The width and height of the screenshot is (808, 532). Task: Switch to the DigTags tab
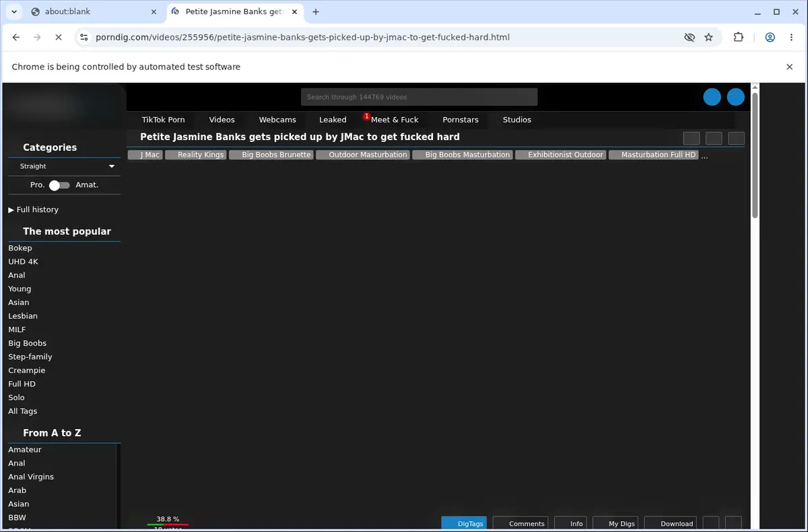click(x=463, y=523)
